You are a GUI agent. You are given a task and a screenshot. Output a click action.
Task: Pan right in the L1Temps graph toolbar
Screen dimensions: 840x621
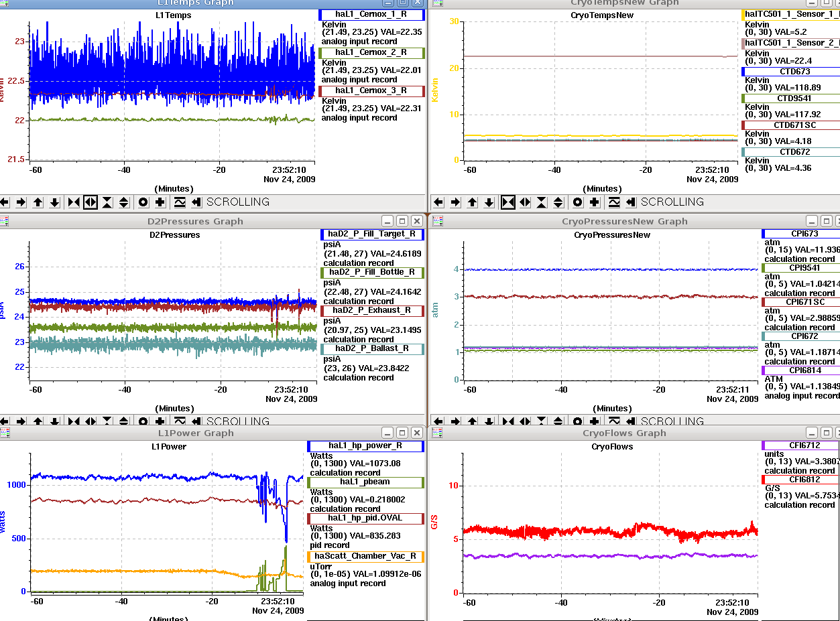21,202
